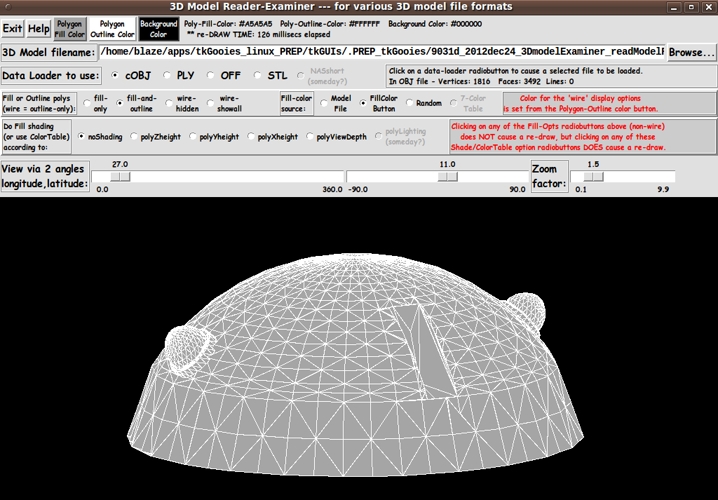Click the 'Fill-color source:' label

(297, 103)
